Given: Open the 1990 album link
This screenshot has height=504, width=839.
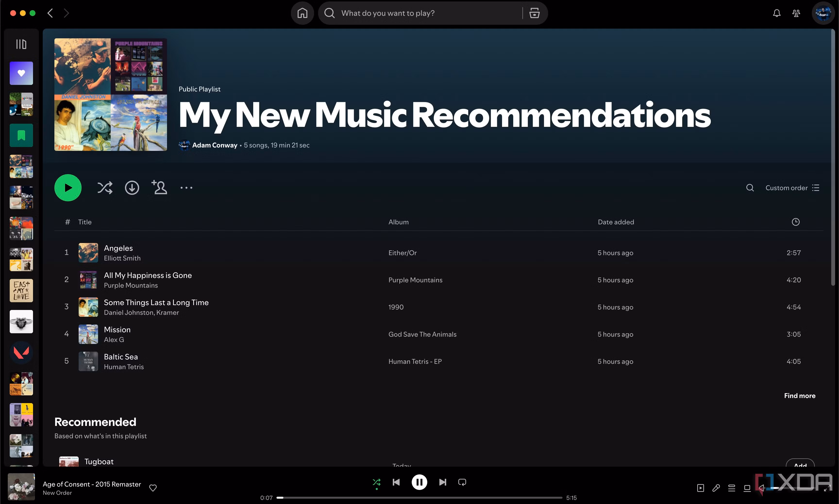Looking at the screenshot, I should click(396, 307).
